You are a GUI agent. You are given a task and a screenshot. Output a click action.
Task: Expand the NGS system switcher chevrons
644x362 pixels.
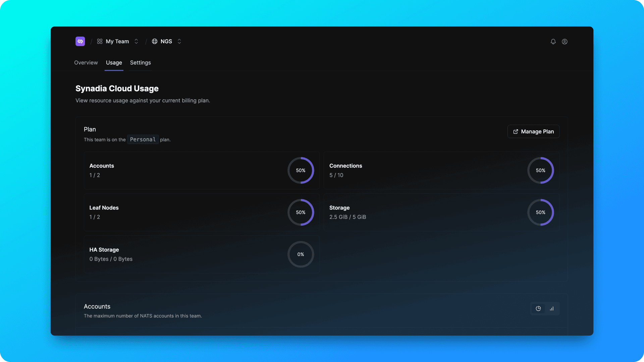[x=179, y=41]
